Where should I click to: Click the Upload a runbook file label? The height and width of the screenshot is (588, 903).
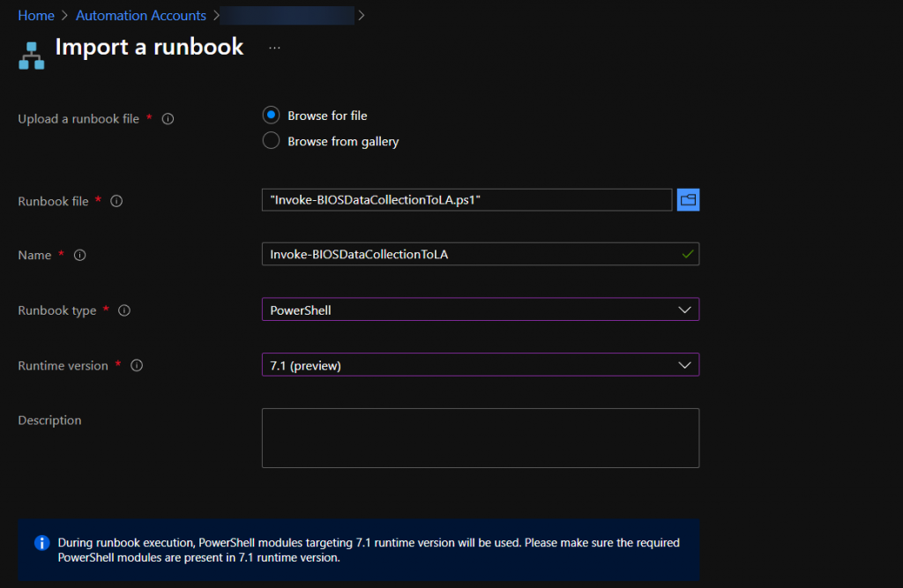[x=78, y=119]
